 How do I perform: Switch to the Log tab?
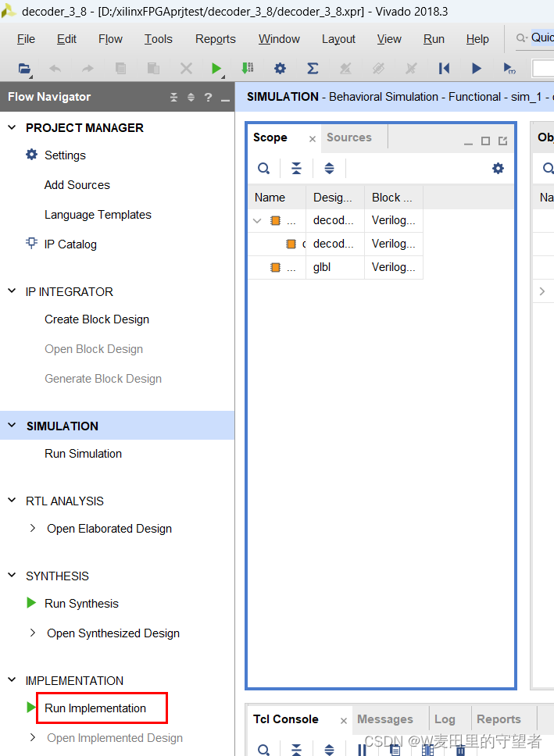tap(445, 719)
